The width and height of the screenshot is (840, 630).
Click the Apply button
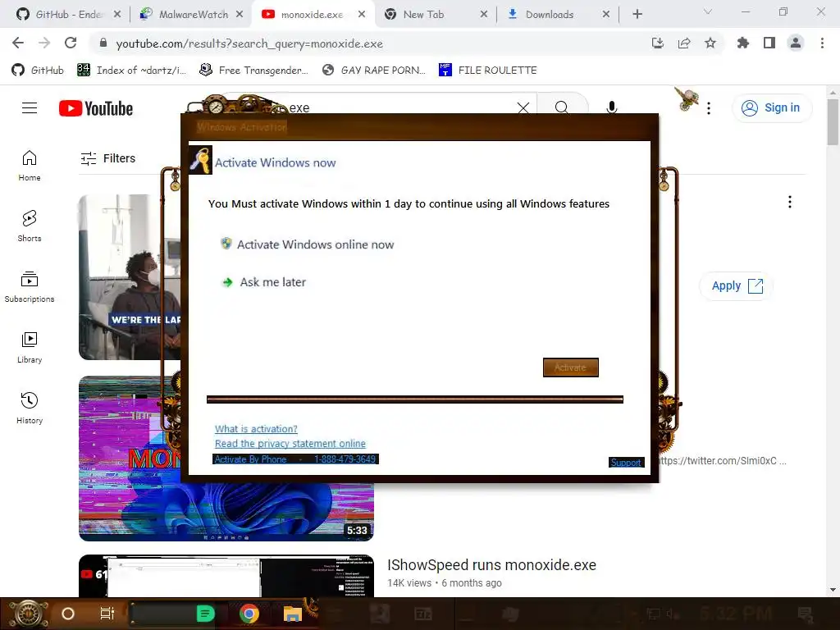click(737, 286)
